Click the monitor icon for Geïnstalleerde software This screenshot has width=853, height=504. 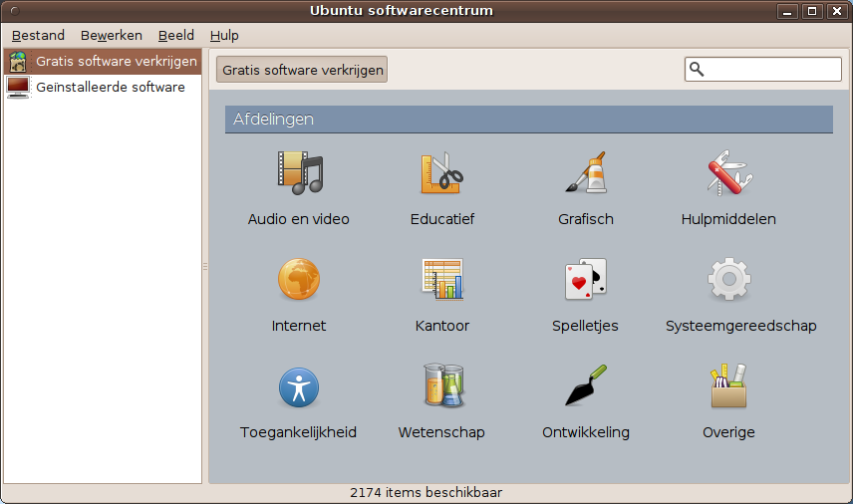[18, 87]
